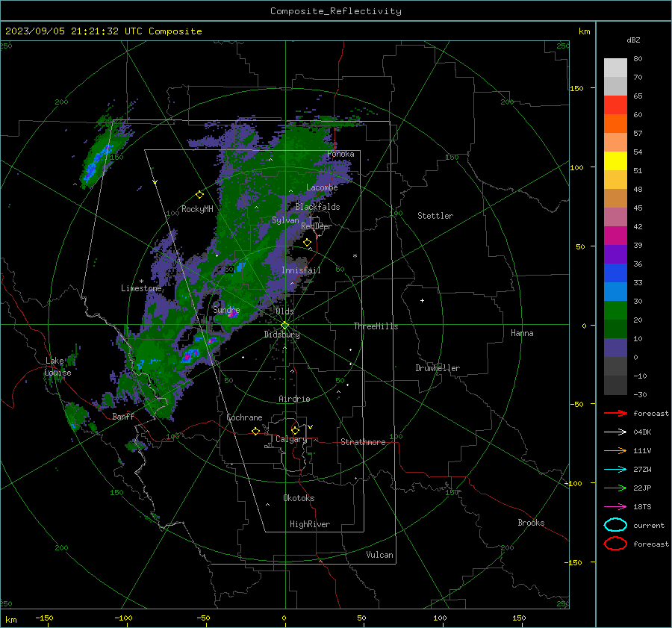Click the orange 111V arrow legend icon
This screenshot has width=672, height=628.
pos(615,450)
